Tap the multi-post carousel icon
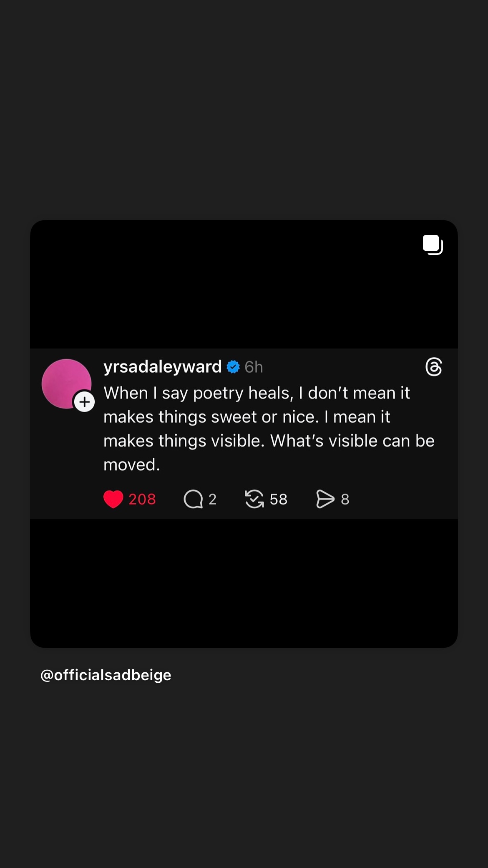The height and width of the screenshot is (868, 488). click(x=433, y=245)
